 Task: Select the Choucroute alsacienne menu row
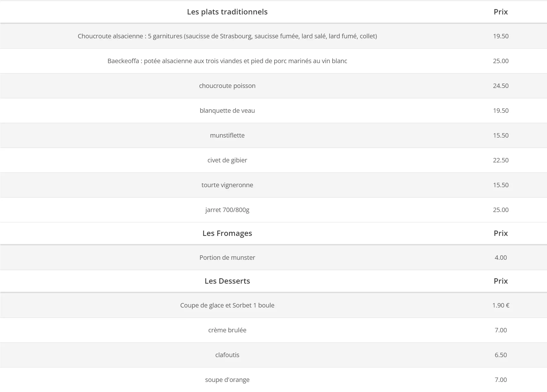[x=227, y=36]
